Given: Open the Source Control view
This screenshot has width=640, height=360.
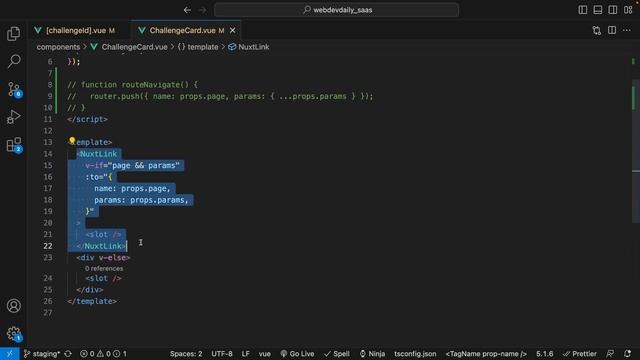Looking at the screenshot, I should (x=13, y=89).
